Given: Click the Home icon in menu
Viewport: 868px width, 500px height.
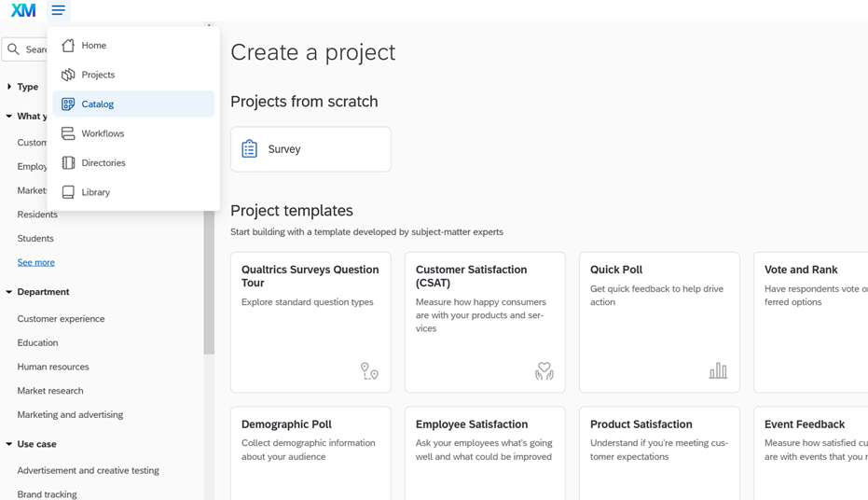Looking at the screenshot, I should click(x=68, y=45).
